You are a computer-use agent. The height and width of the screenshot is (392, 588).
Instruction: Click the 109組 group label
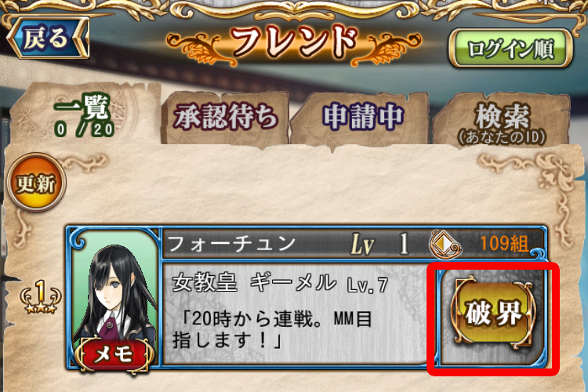504,244
